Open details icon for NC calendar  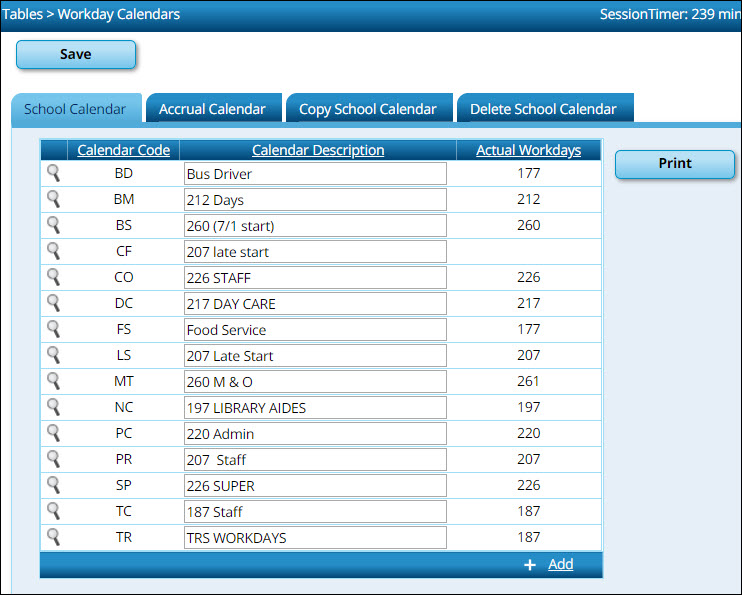click(54, 407)
